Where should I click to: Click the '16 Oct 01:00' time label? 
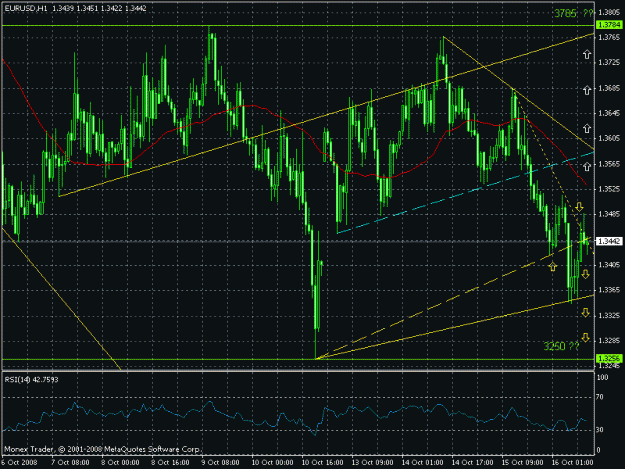pos(572,462)
